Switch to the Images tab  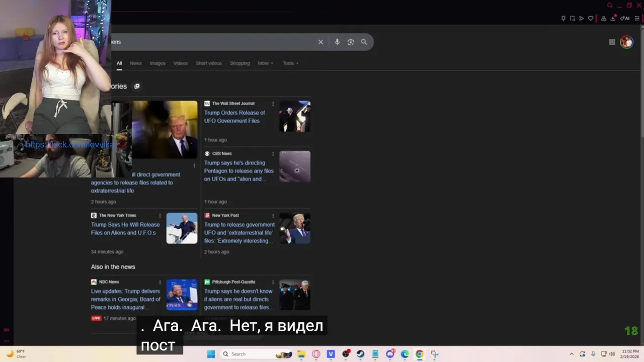point(157,63)
